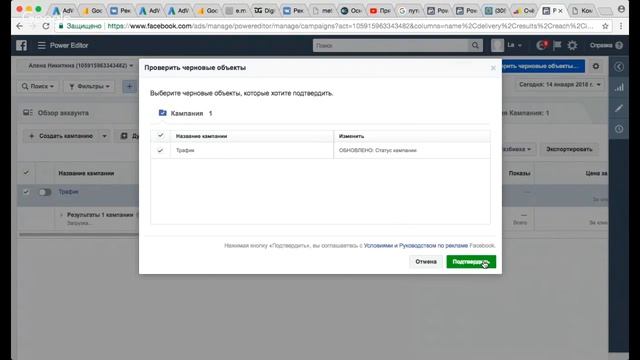Open the charts icon in right sidebar
The height and width of the screenshot is (360, 640).
tap(619, 87)
